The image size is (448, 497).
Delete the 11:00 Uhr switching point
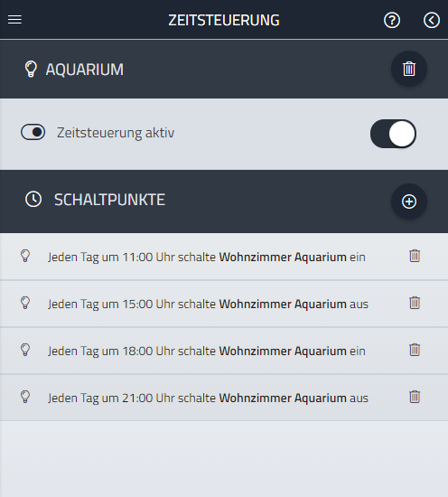[x=415, y=256]
